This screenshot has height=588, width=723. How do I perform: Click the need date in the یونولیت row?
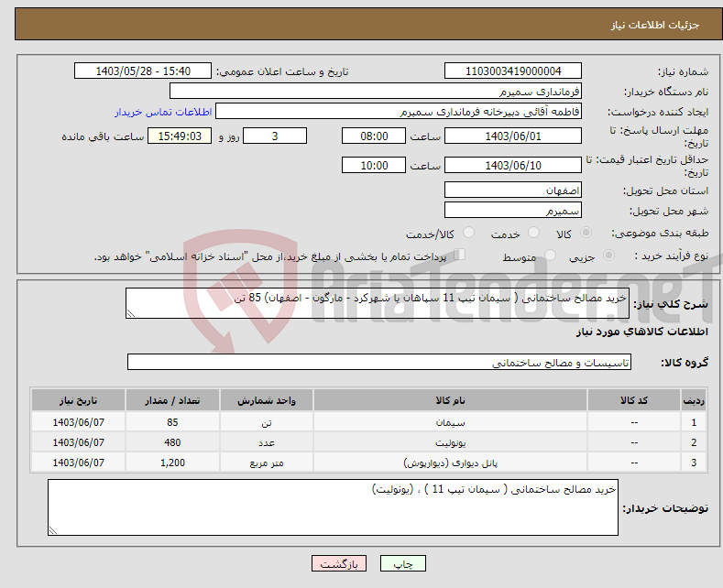pos(79,442)
